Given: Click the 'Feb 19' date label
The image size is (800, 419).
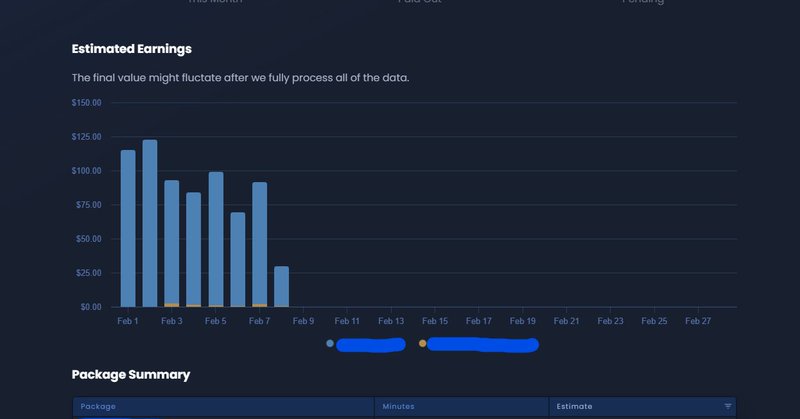Looking at the screenshot, I should 523,321.
